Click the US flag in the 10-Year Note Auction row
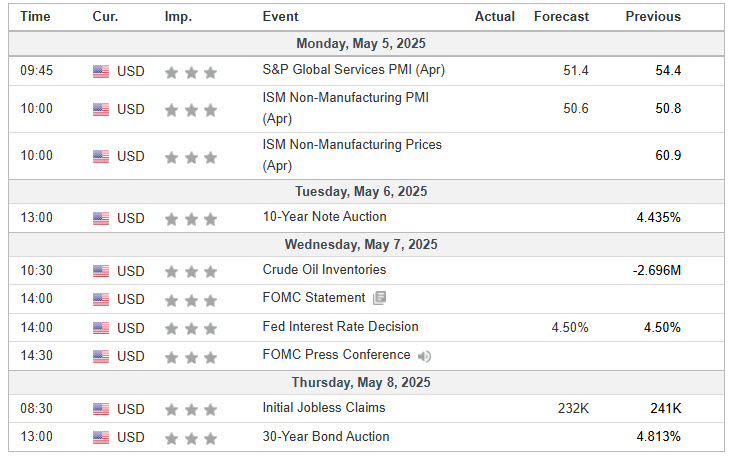Viewport: 730px width, 457px height. coord(101,218)
